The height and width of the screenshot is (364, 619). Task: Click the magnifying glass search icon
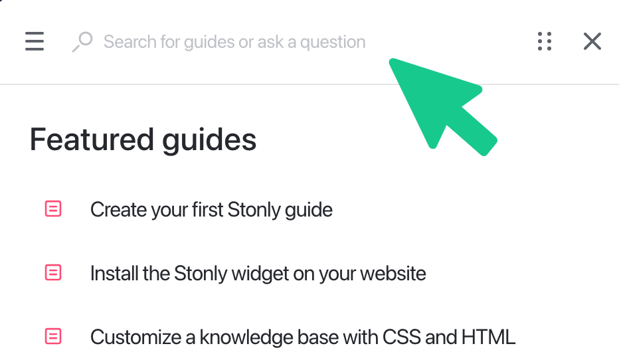click(x=82, y=42)
